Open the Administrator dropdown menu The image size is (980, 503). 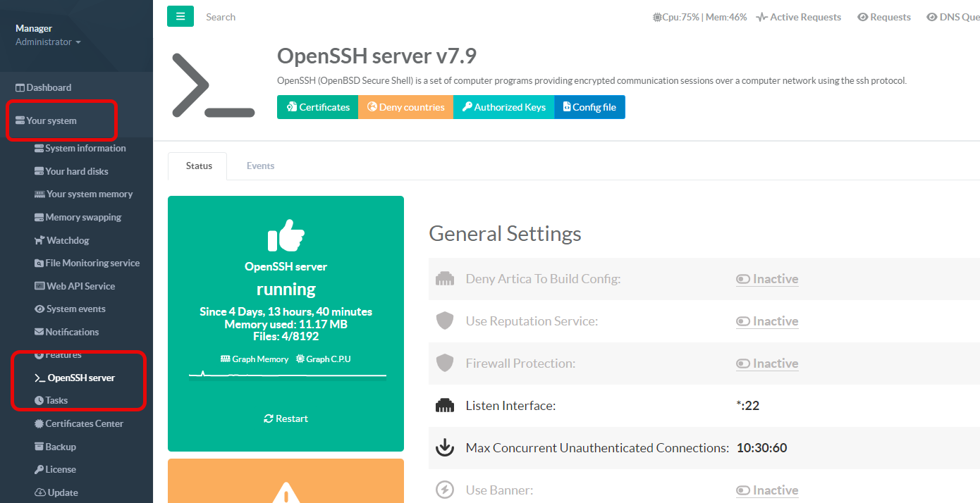coord(48,42)
